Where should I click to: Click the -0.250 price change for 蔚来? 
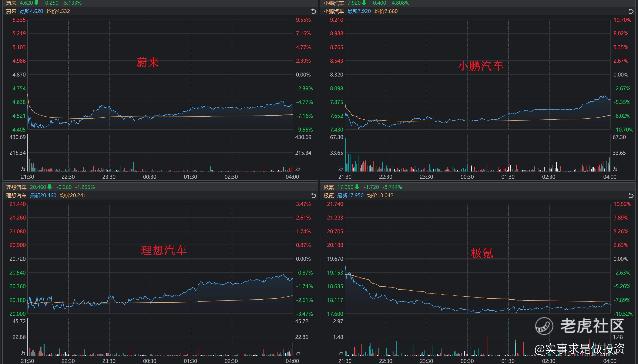tap(51, 3)
